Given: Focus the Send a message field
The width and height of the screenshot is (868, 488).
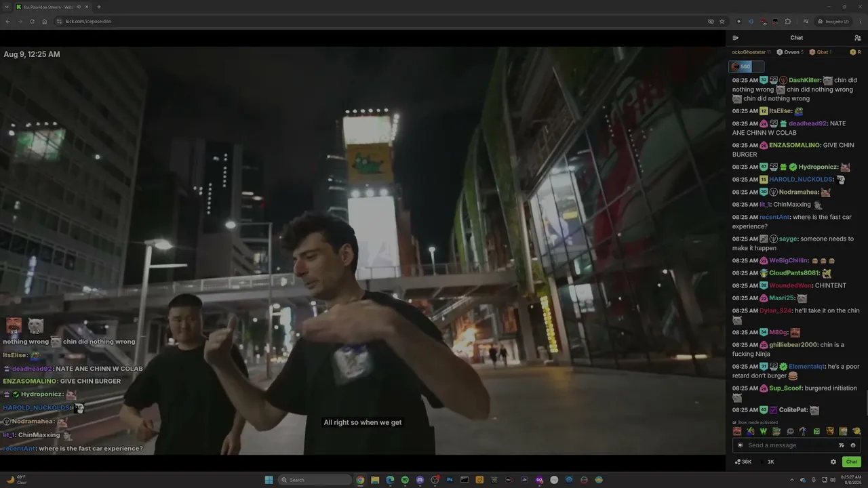Looking at the screenshot, I should (789, 445).
